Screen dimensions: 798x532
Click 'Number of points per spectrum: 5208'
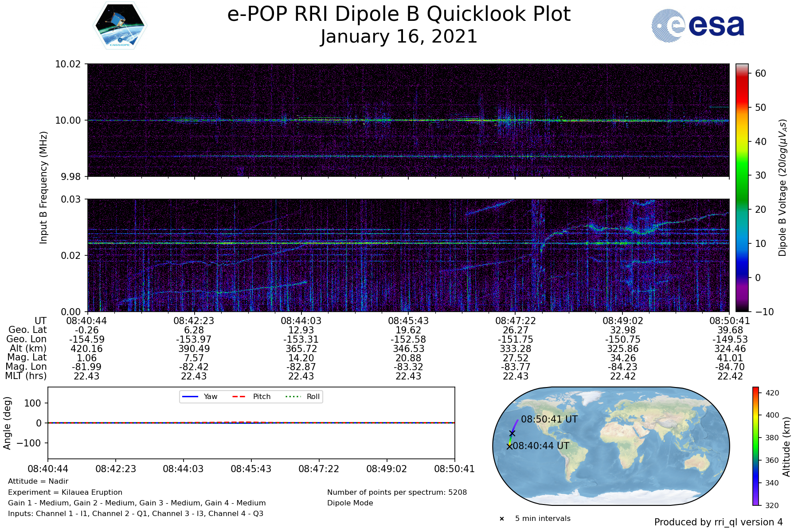397,492
